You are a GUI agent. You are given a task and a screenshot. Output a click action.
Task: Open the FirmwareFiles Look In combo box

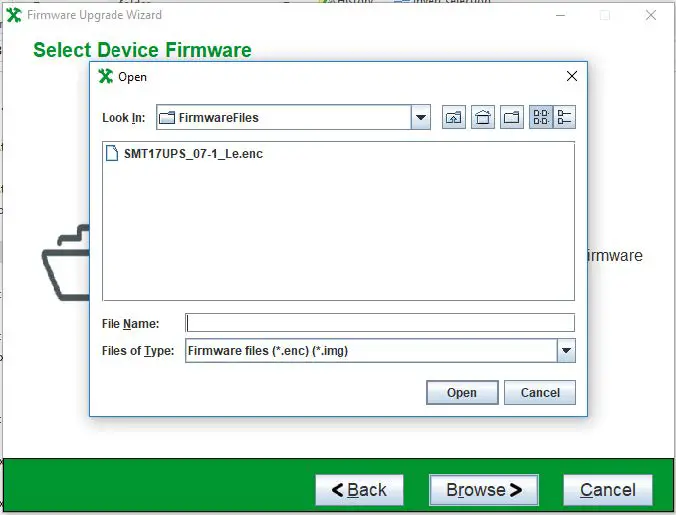[293, 117]
